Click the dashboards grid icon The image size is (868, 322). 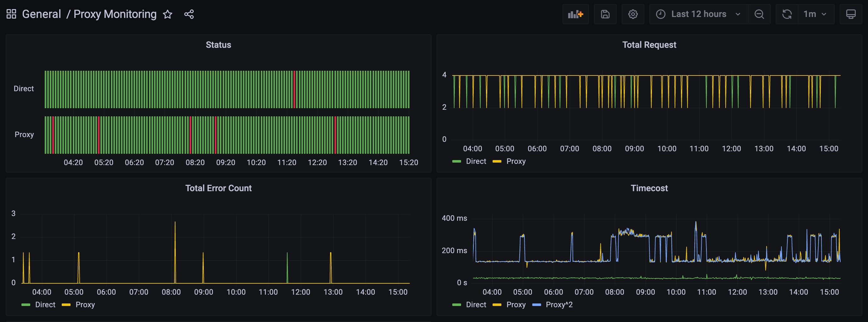point(11,14)
